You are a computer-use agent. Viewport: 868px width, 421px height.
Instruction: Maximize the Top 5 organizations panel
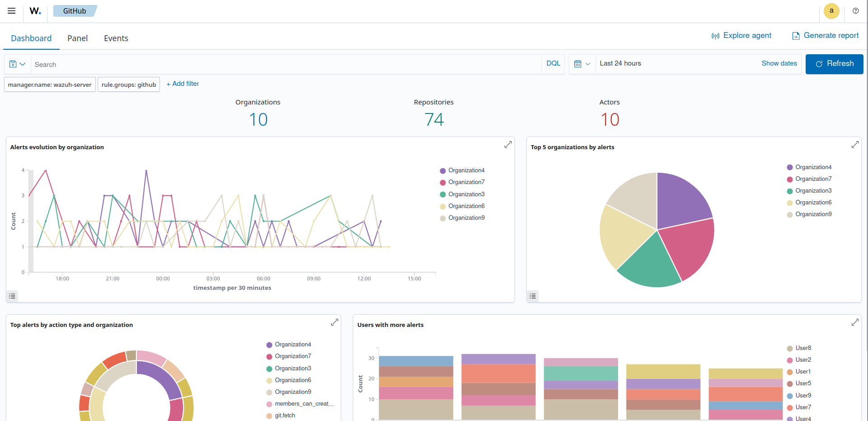pyautogui.click(x=855, y=145)
